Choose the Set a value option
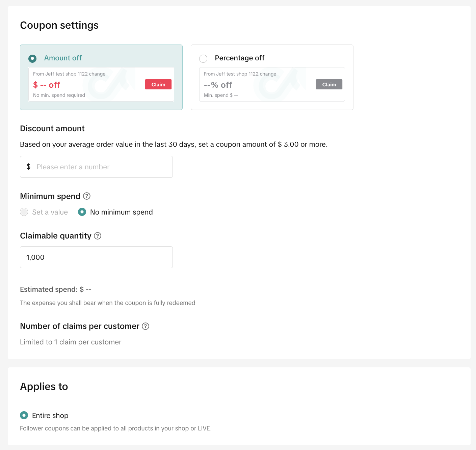 click(24, 212)
